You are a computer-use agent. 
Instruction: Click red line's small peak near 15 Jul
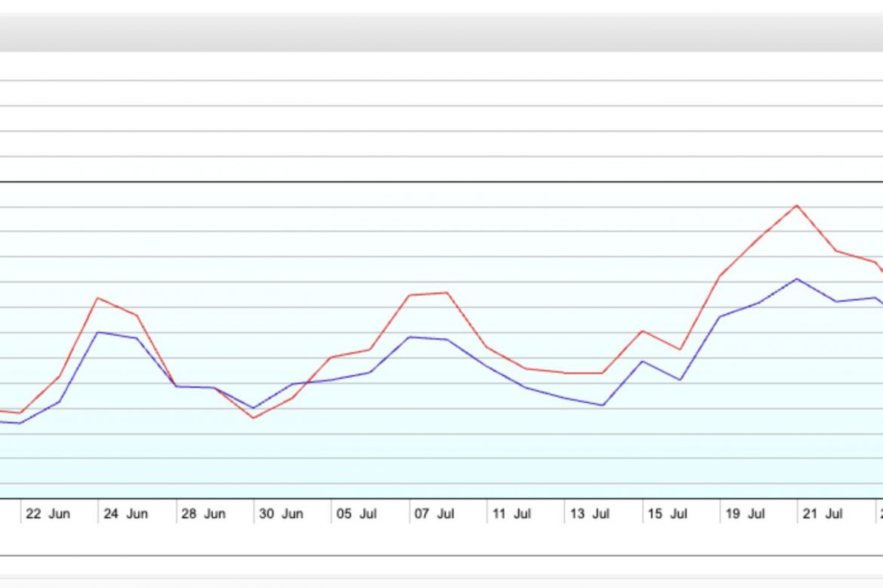(x=642, y=331)
